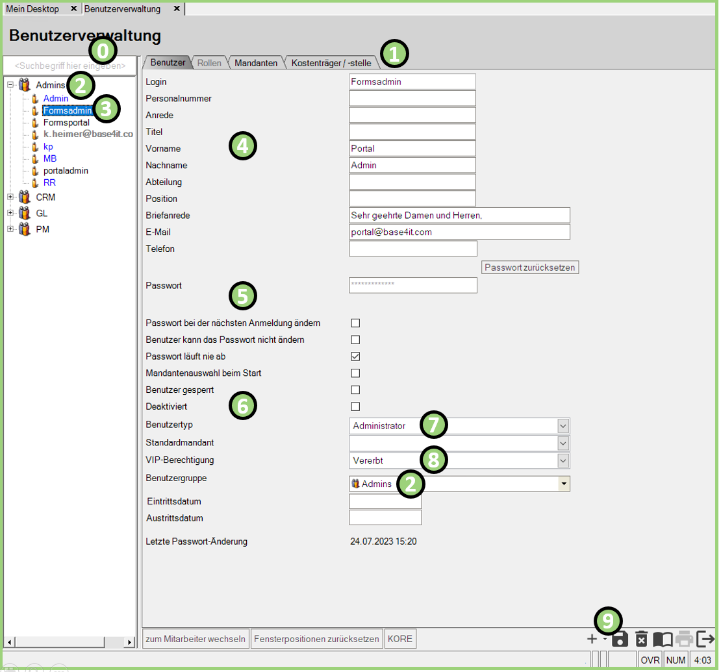Click into the Telefon input field

point(413,249)
